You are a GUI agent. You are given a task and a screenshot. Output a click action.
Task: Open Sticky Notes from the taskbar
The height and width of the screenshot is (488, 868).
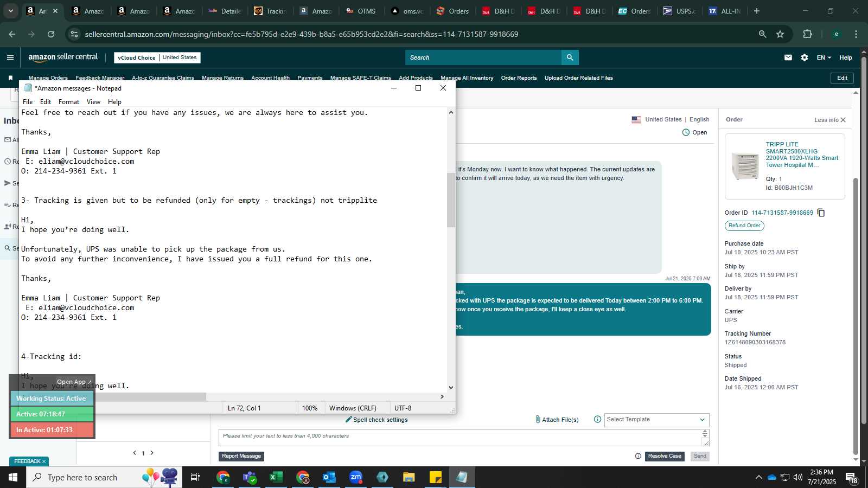(x=436, y=477)
